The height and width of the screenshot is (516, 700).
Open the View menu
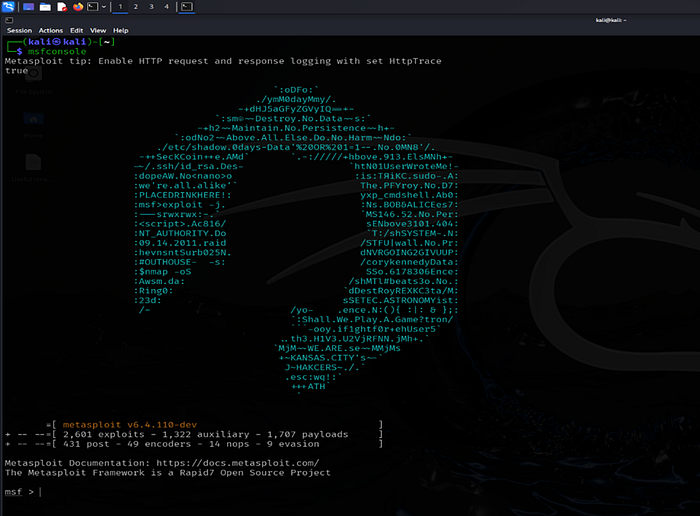98,30
